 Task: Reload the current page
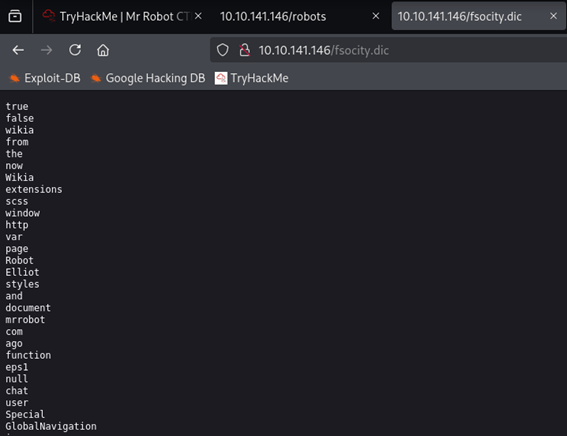point(75,50)
